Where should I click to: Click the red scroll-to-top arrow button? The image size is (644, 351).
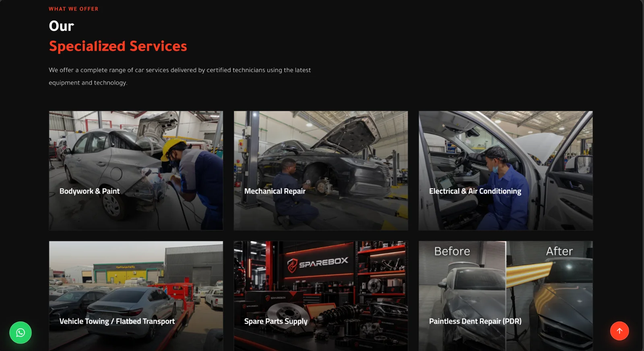click(x=619, y=331)
